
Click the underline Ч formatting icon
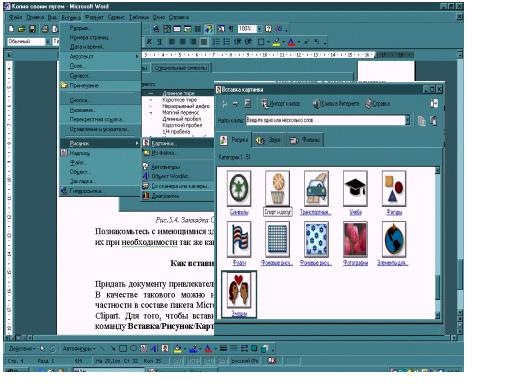point(159,42)
